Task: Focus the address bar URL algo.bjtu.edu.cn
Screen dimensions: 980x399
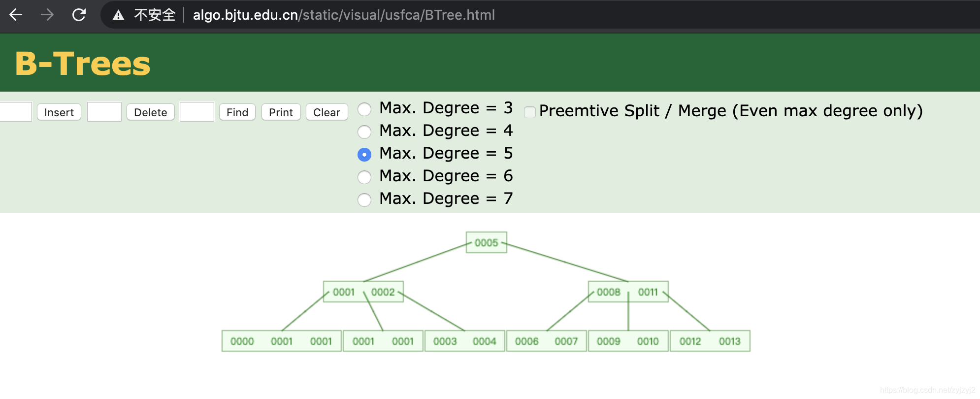Action: pos(344,15)
